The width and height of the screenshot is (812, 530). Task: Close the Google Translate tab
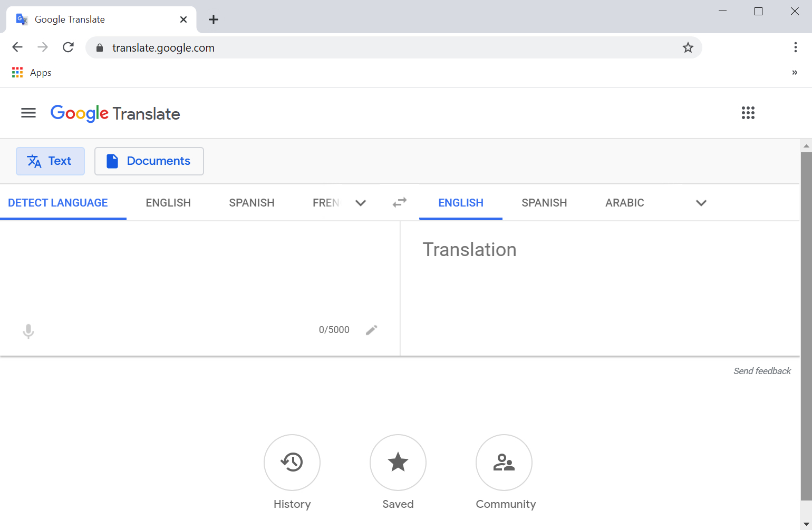pos(183,19)
